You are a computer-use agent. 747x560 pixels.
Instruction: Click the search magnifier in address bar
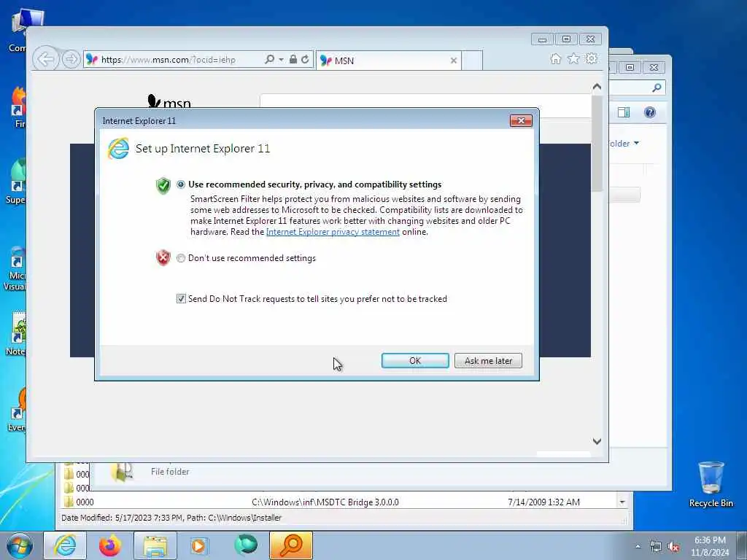click(x=270, y=60)
